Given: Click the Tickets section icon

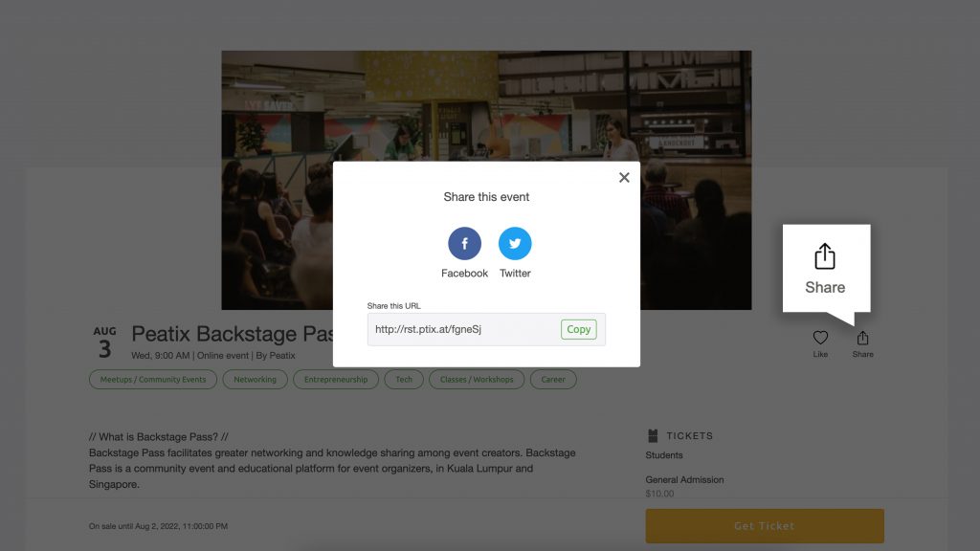Looking at the screenshot, I should 653,435.
